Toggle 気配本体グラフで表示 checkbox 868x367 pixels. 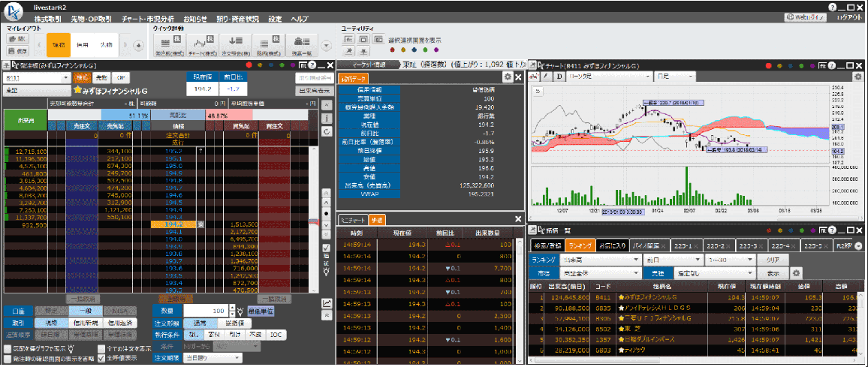tap(8, 349)
